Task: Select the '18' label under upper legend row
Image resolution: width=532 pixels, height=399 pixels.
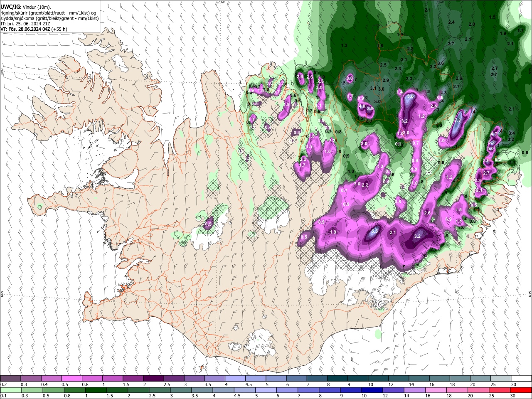Action: pyautogui.click(x=453, y=384)
